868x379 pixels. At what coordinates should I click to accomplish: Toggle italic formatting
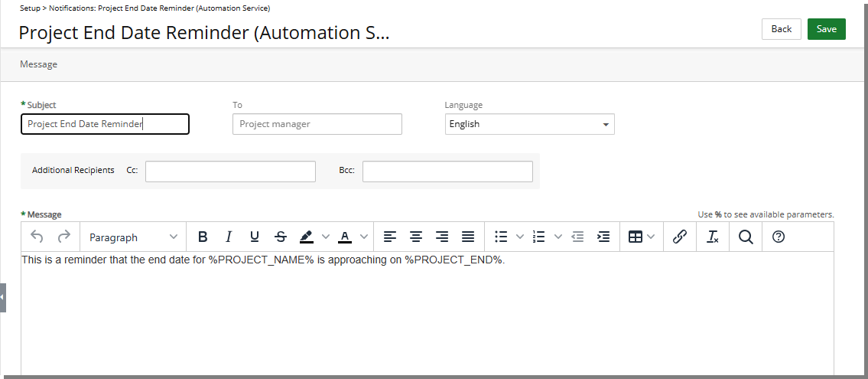coord(228,237)
